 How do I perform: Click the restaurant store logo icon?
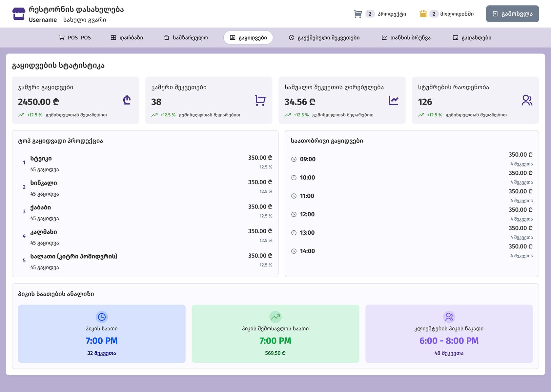pyautogui.click(x=19, y=14)
